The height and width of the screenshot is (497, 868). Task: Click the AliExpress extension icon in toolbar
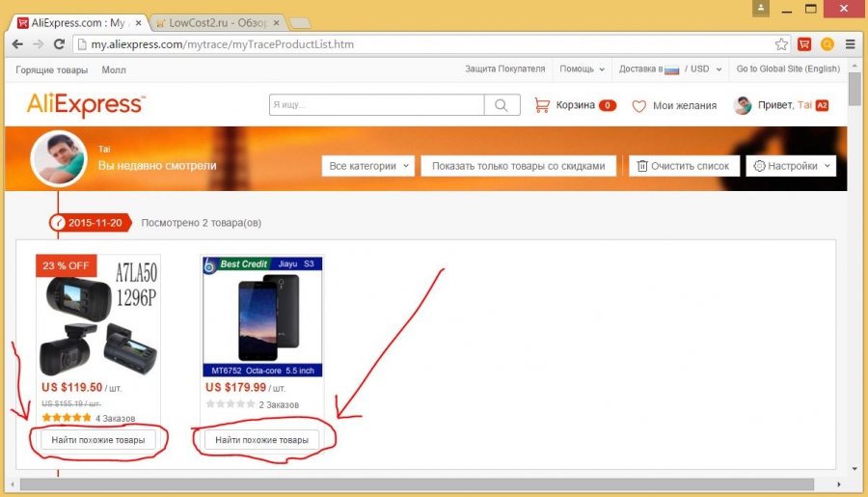pos(804,44)
